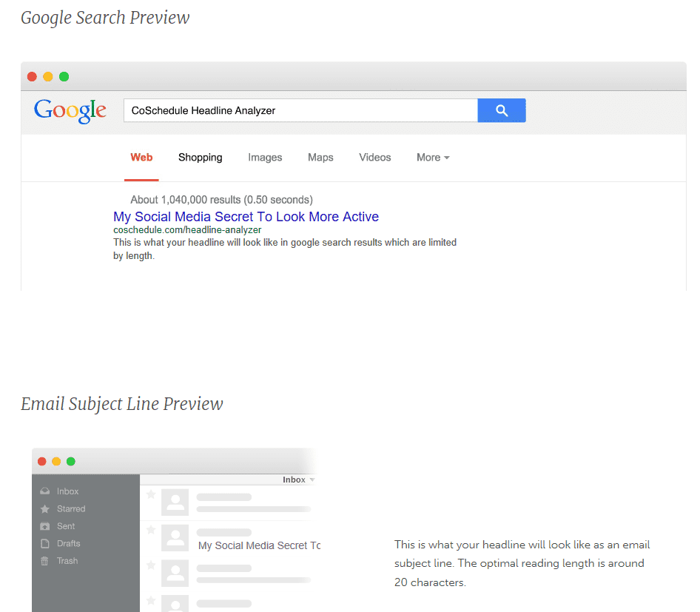Click the Starred star icon in sidebar

pyautogui.click(x=44, y=509)
